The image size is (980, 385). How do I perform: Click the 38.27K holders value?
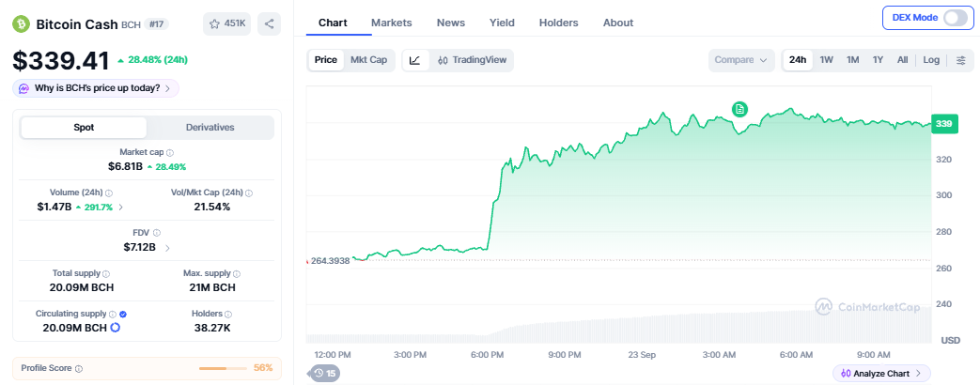(x=211, y=328)
